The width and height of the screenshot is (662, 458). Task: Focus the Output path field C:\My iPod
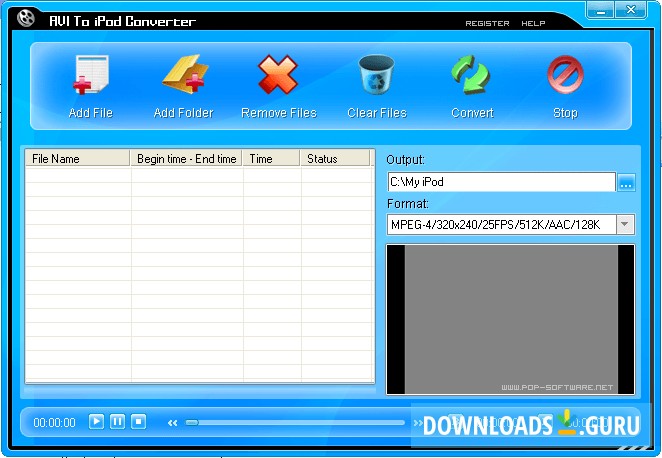click(501, 182)
